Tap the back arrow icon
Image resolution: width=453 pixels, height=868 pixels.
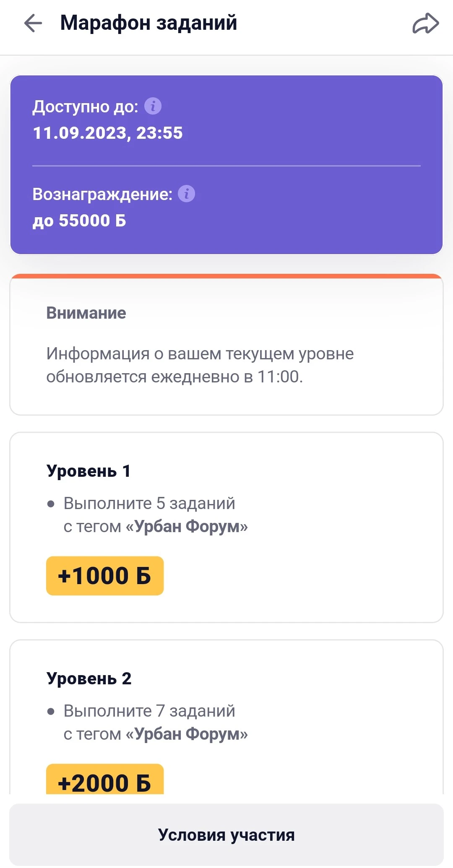[x=33, y=23]
